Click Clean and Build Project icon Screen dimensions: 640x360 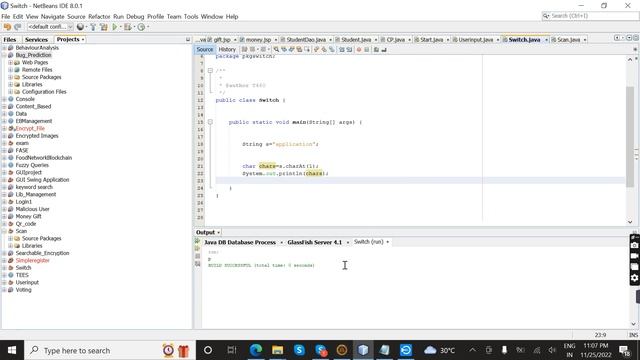(104, 27)
